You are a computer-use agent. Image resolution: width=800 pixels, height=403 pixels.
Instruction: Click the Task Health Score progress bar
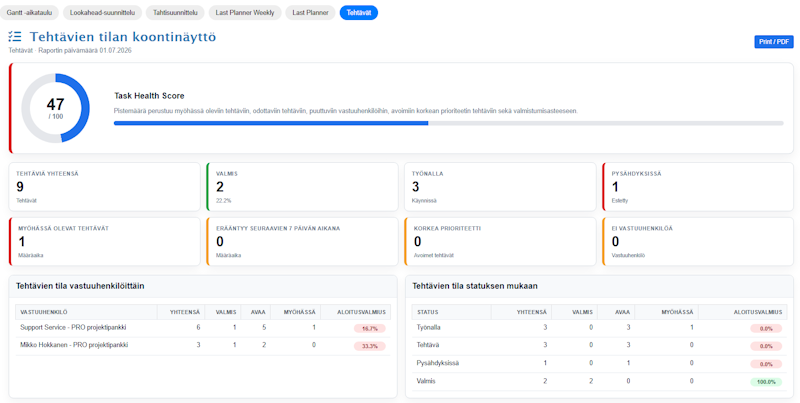448,123
